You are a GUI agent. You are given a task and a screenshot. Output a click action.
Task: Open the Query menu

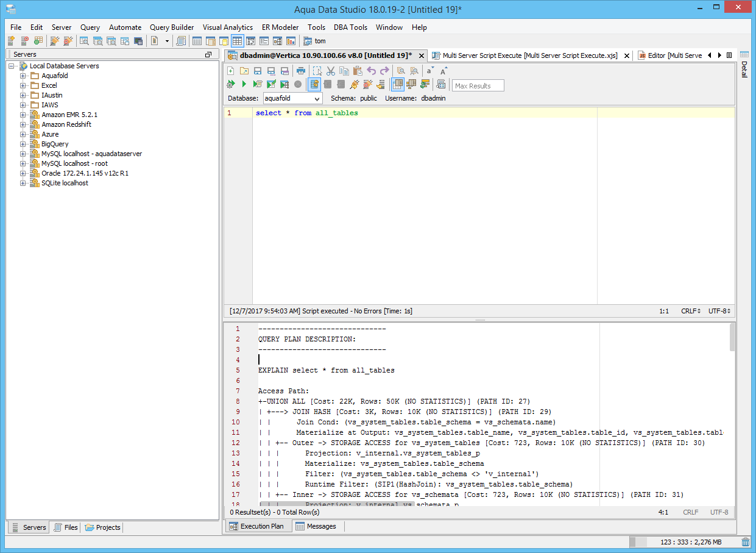(90, 27)
